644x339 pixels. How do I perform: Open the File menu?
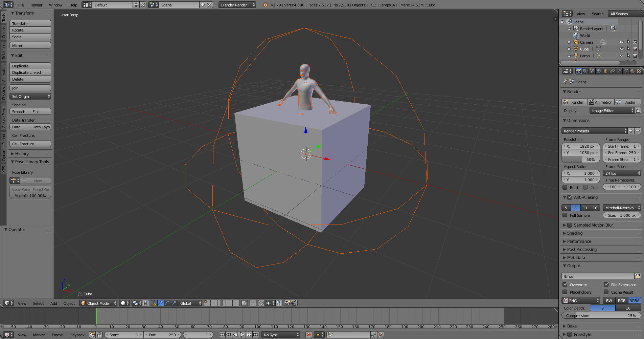point(21,5)
